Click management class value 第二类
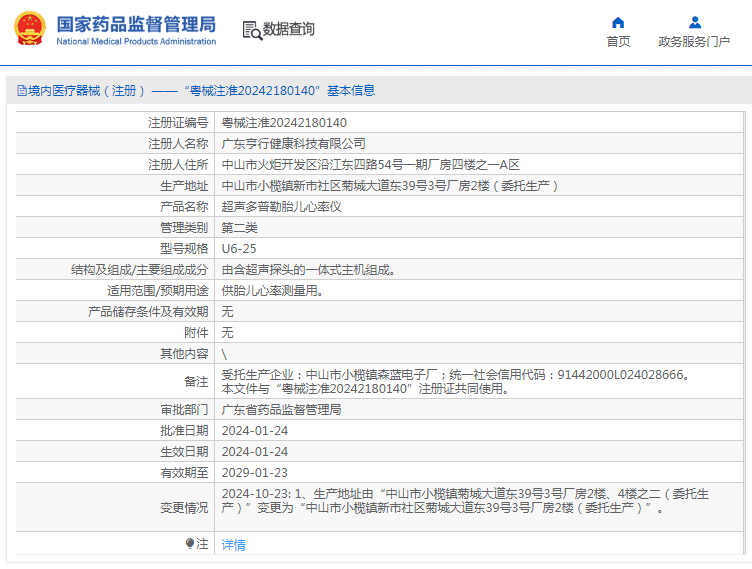Viewport: 752px width, 569px height. coord(239,227)
